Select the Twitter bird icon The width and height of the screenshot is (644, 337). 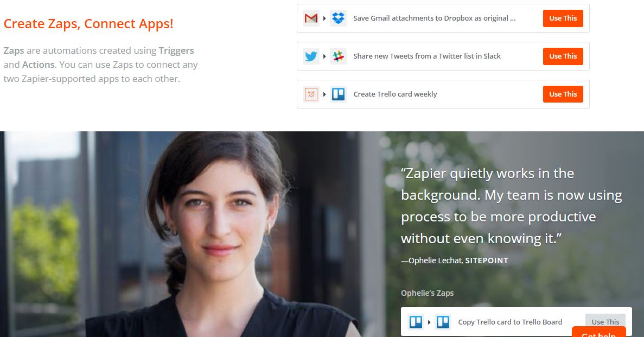311,56
